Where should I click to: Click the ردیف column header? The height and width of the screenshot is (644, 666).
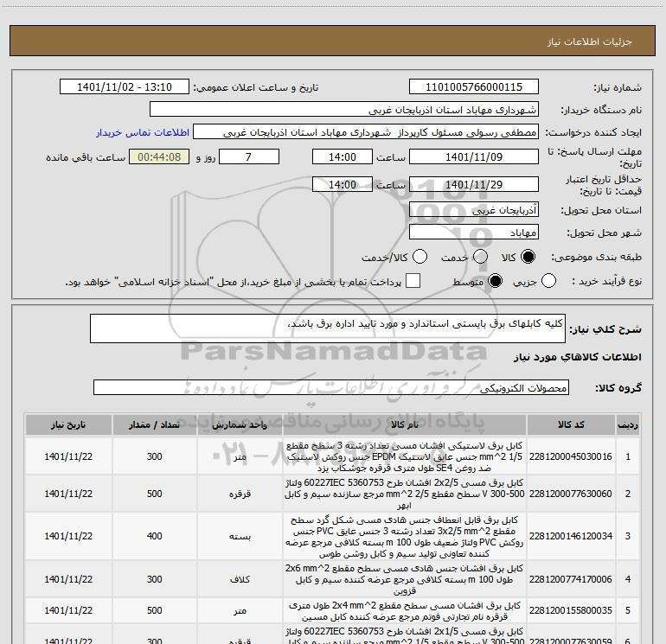(x=628, y=425)
